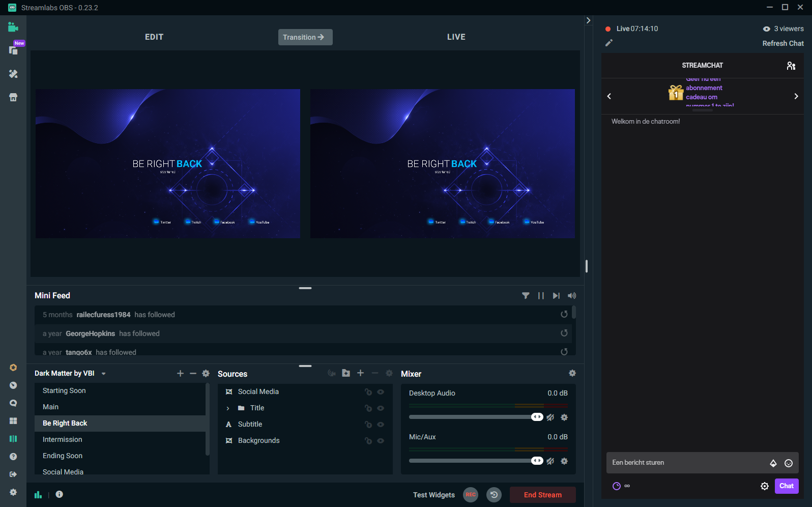This screenshot has height=507, width=812.
Task: Open Mixer advanced audio settings gear
Action: click(572, 373)
